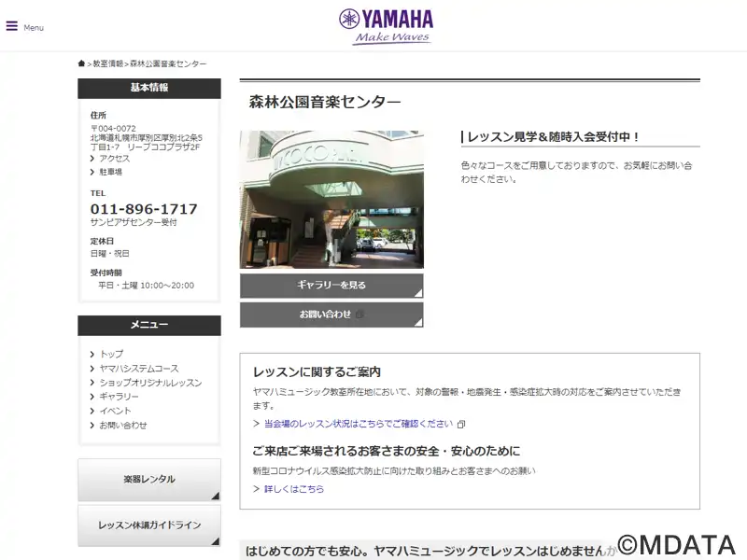747x560 pixels.
Task: Click the external link icon beside レッスン状況 link
Action: (x=460, y=424)
